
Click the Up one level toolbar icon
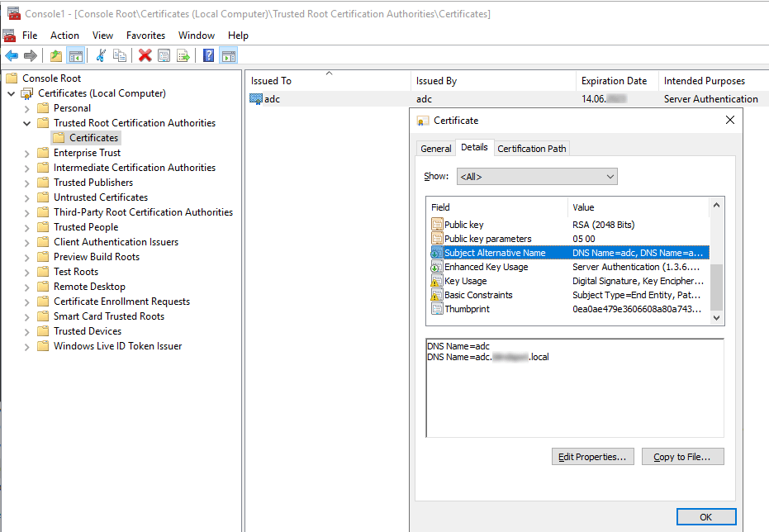pyautogui.click(x=56, y=56)
